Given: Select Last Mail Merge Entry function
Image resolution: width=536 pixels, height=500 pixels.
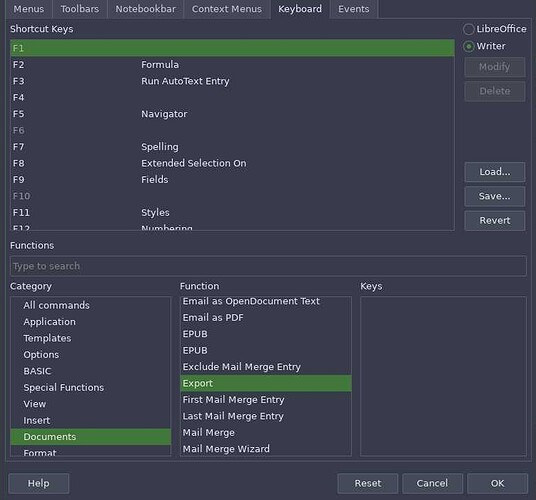Looking at the screenshot, I should click(266, 416).
